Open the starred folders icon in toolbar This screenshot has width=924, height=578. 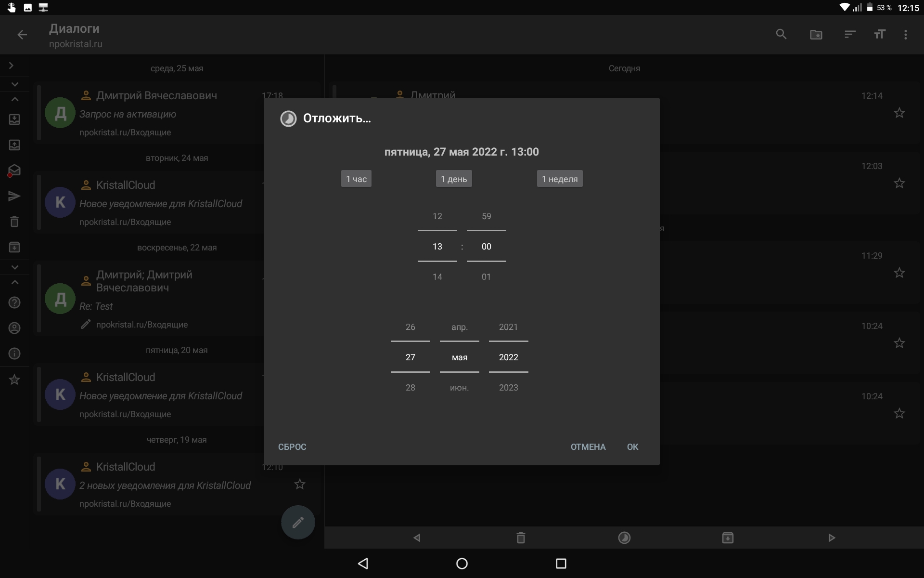click(x=816, y=34)
